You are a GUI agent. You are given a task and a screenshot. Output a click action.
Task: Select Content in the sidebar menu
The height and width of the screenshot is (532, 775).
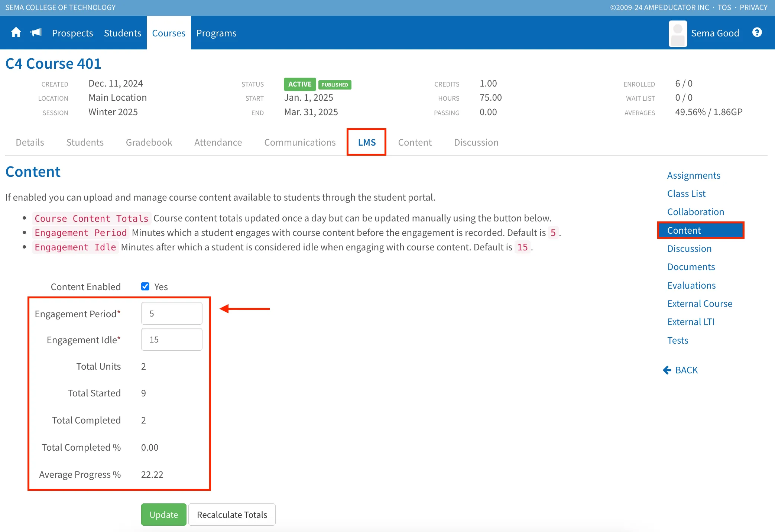pyautogui.click(x=701, y=230)
